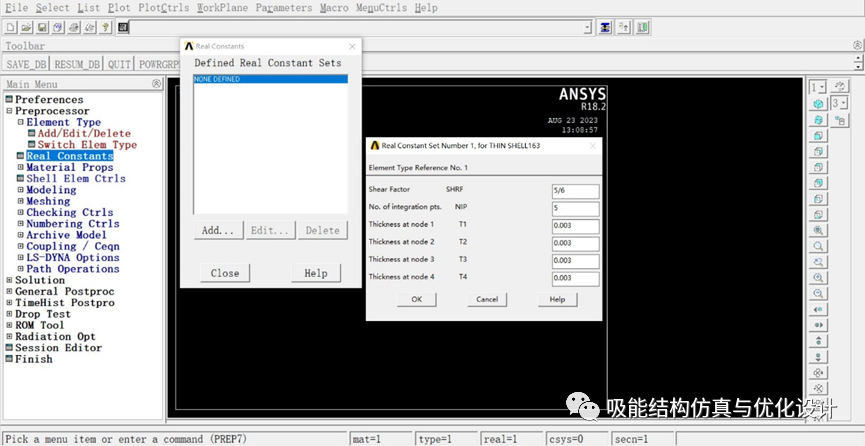Image resolution: width=865 pixels, height=446 pixels.
Task: Click Help in Real Constant Set dialog
Action: (x=557, y=299)
